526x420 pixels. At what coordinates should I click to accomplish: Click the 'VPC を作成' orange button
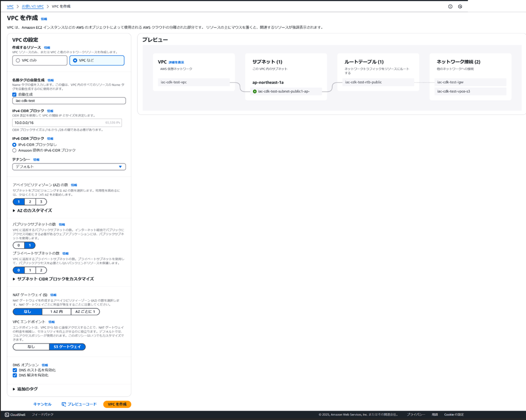117,404
